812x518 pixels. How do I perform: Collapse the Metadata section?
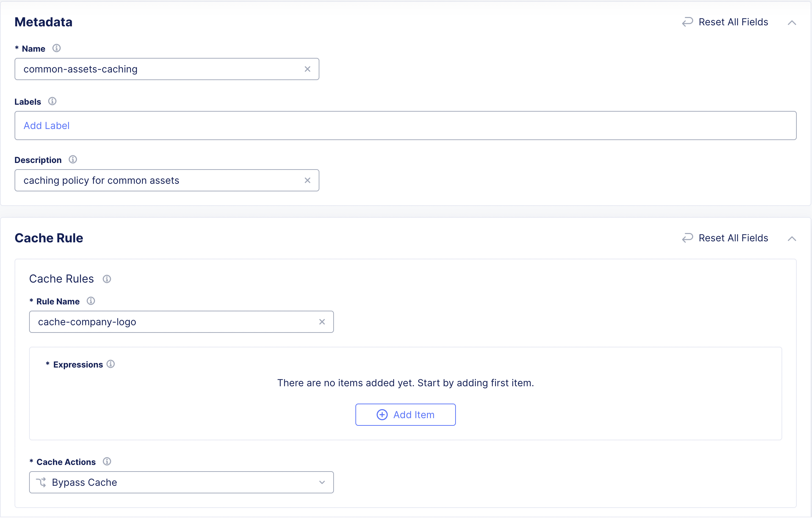792,23
